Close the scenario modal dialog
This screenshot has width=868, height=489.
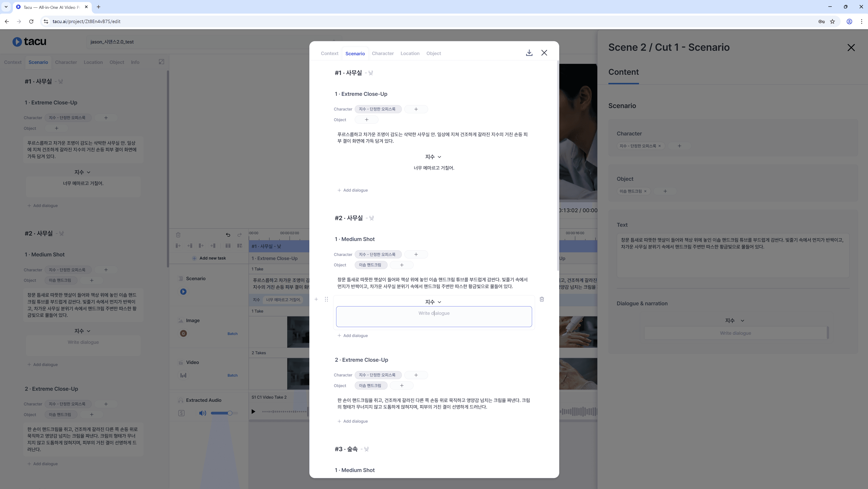544,53
